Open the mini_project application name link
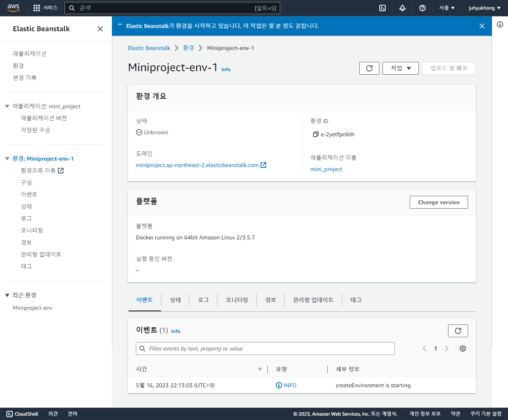This screenshot has width=508, height=420. 326,169
